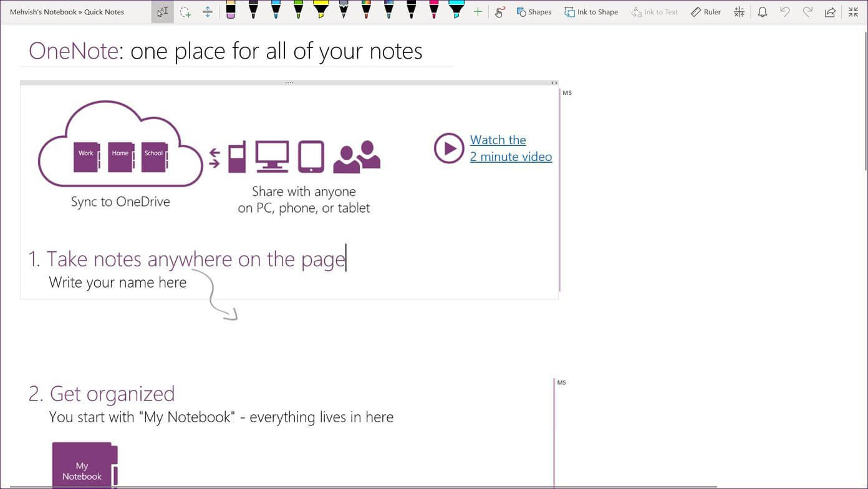The image size is (868, 489).
Task: Choose the cyan highlighter
Action: (x=456, y=10)
